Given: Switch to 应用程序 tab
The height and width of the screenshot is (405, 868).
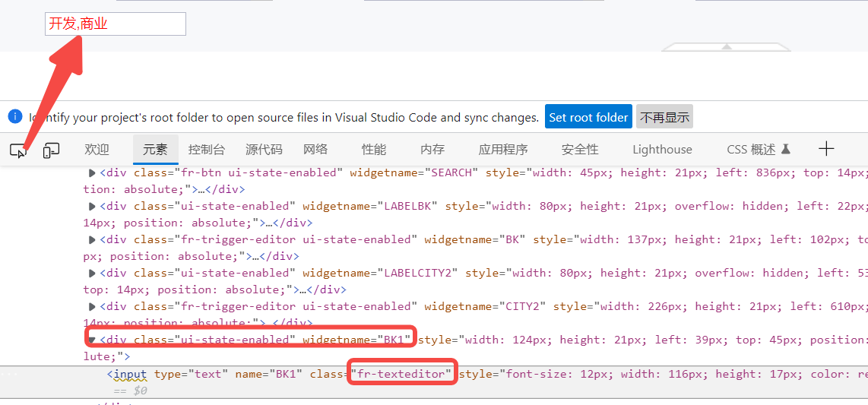Looking at the screenshot, I should pyautogui.click(x=503, y=150).
